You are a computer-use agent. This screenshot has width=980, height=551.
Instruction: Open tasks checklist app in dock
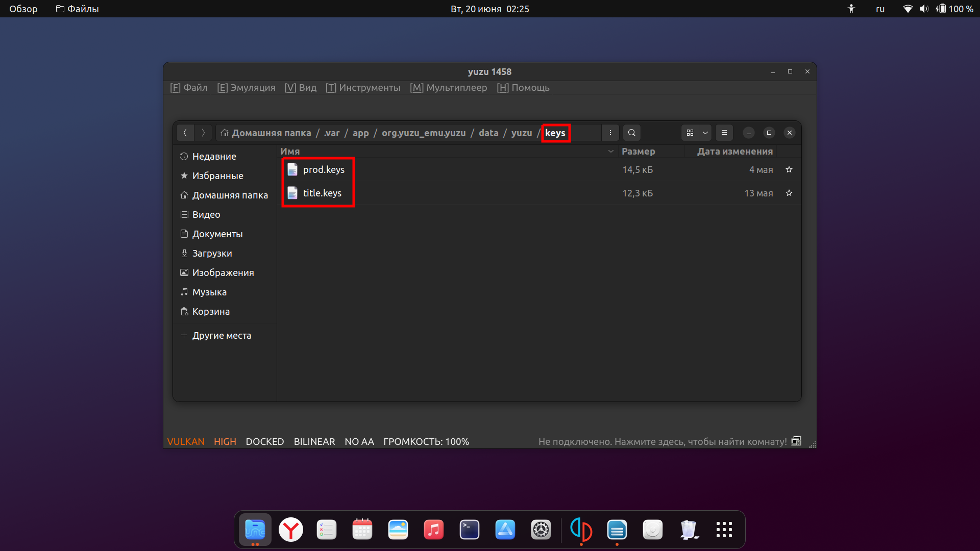tap(327, 530)
